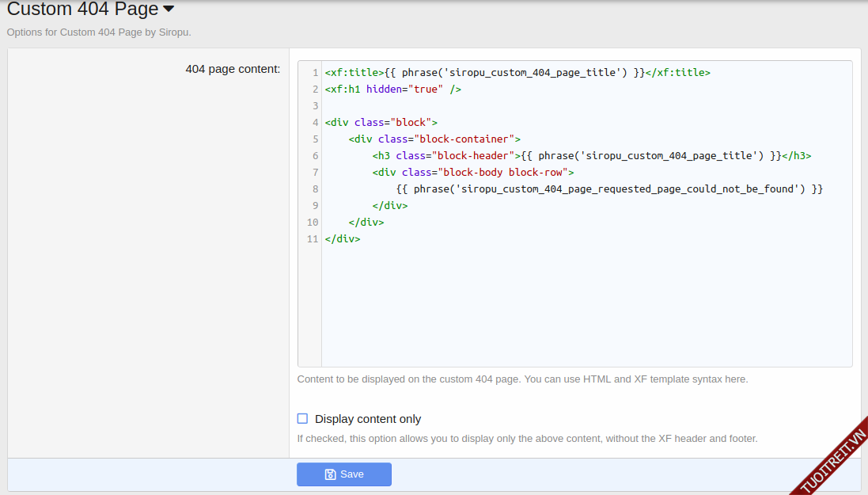Enable the Display content only checkbox
The width and height of the screenshot is (868, 495).
[302, 419]
